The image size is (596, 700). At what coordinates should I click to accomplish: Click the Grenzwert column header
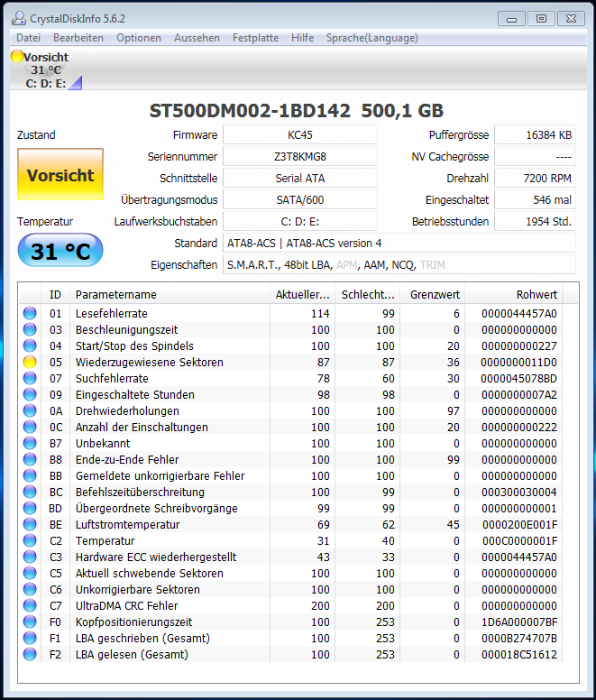pos(432,295)
